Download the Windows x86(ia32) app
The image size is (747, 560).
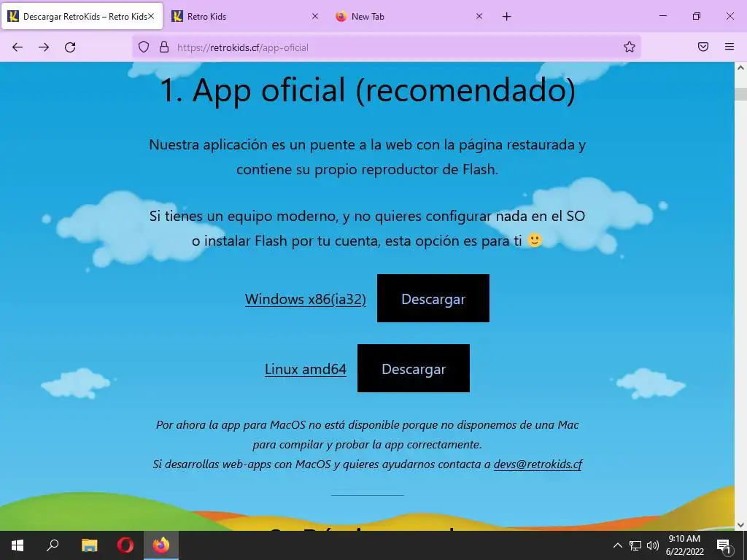433,298
